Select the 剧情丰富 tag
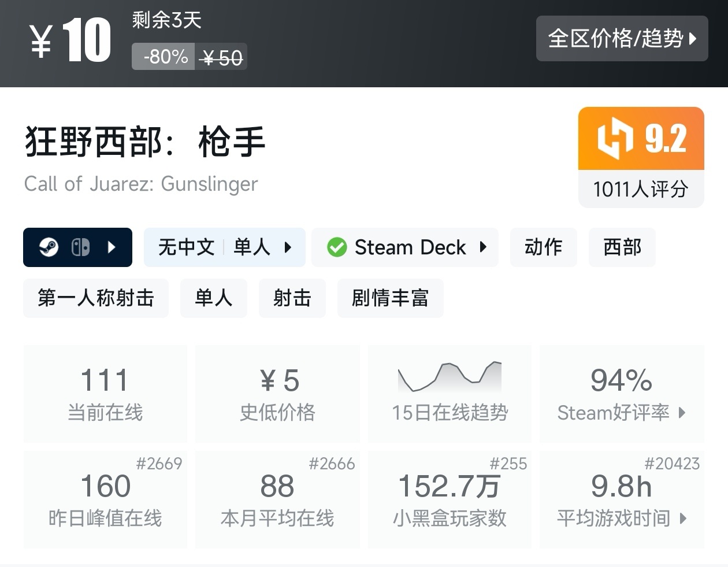Viewport: 728px width, 567px height. point(390,298)
